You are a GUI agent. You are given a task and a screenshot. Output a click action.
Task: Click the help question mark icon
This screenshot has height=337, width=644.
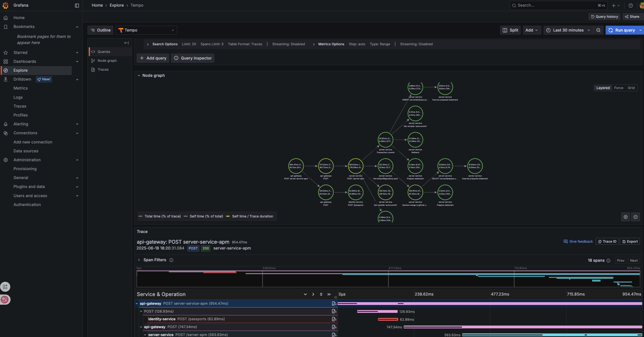coord(631,5)
